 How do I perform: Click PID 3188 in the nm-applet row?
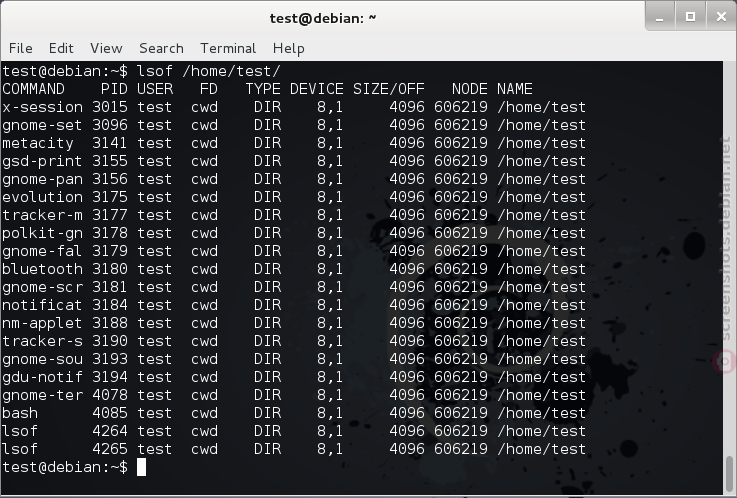pos(110,323)
